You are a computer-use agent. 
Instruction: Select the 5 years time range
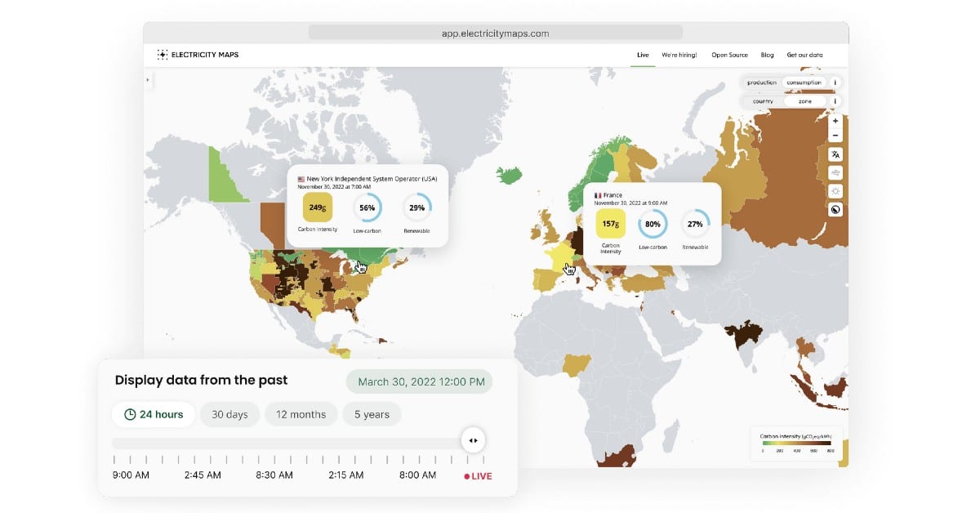coord(372,414)
